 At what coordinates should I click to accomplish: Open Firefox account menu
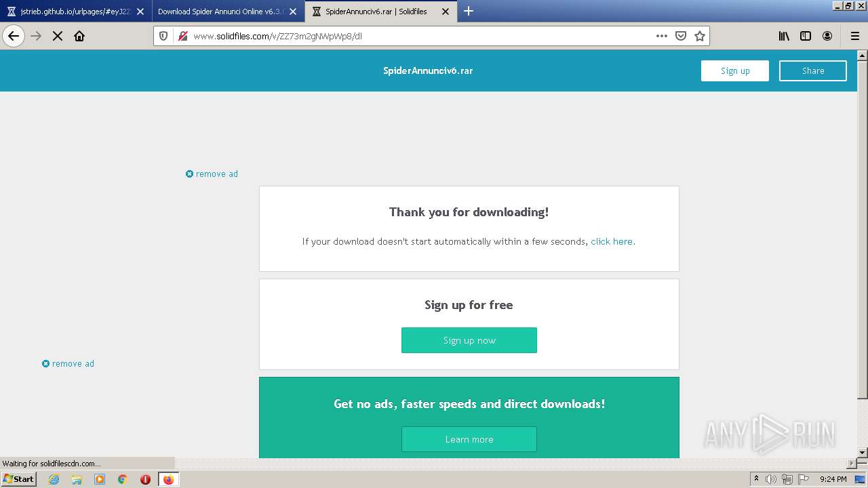point(827,36)
